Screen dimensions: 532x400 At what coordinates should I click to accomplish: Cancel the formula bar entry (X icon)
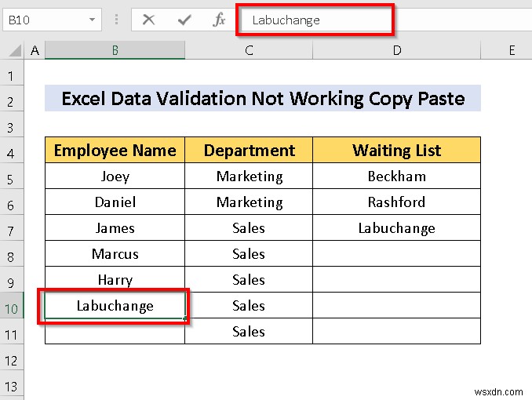tap(148, 20)
